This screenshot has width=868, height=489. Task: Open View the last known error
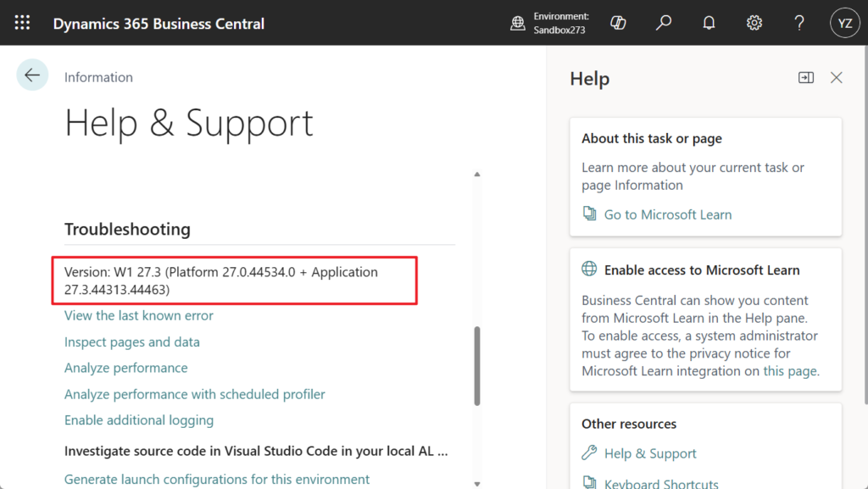139,315
